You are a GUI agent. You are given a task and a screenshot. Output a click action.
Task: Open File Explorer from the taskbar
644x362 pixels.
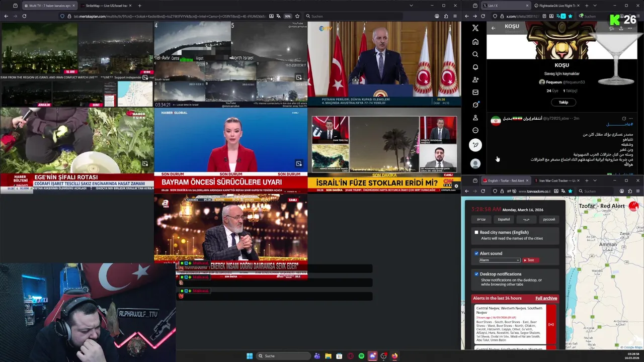pyautogui.click(x=328, y=356)
